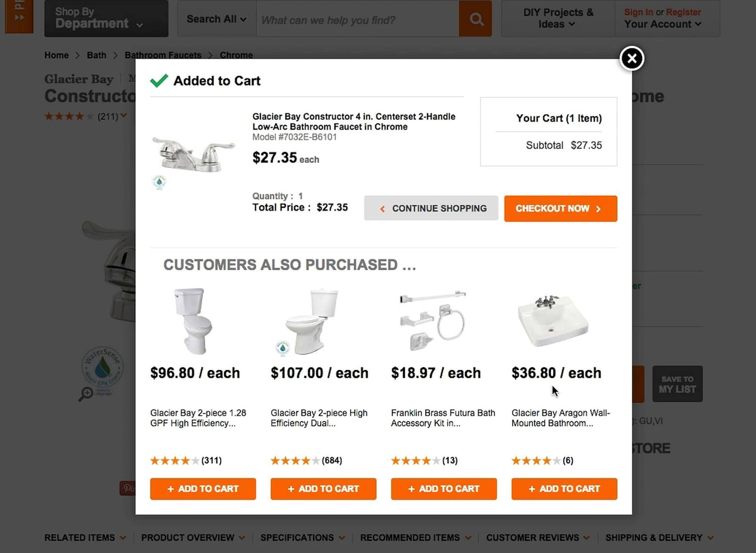Switch to the Specifications tab

coord(302,538)
